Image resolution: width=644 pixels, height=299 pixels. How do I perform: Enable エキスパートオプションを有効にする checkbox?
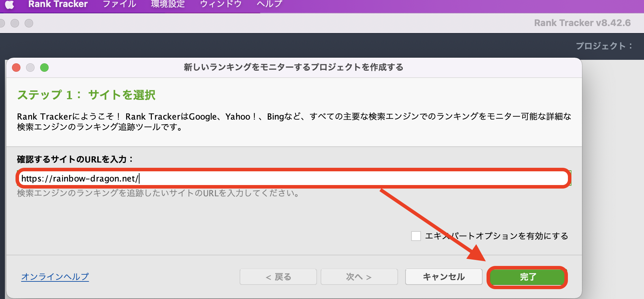click(x=416, y=236)
